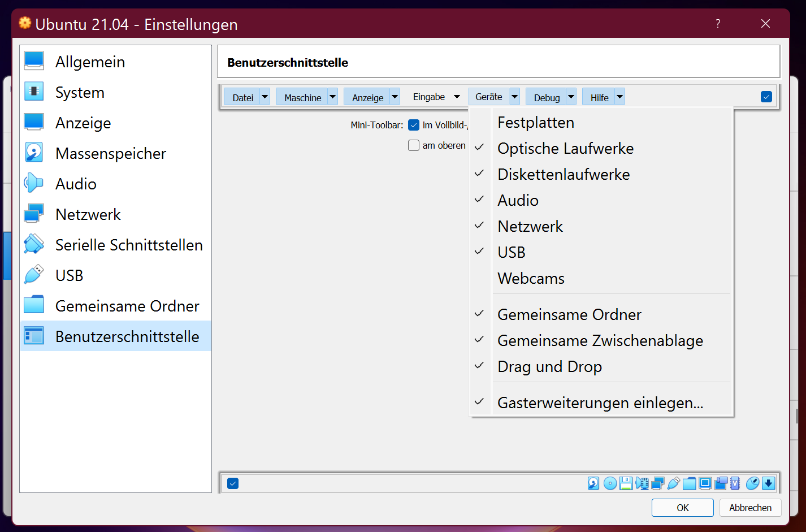
Task: Expand the Debug menu dropdown arrow
Action: [x=571, y=97]
